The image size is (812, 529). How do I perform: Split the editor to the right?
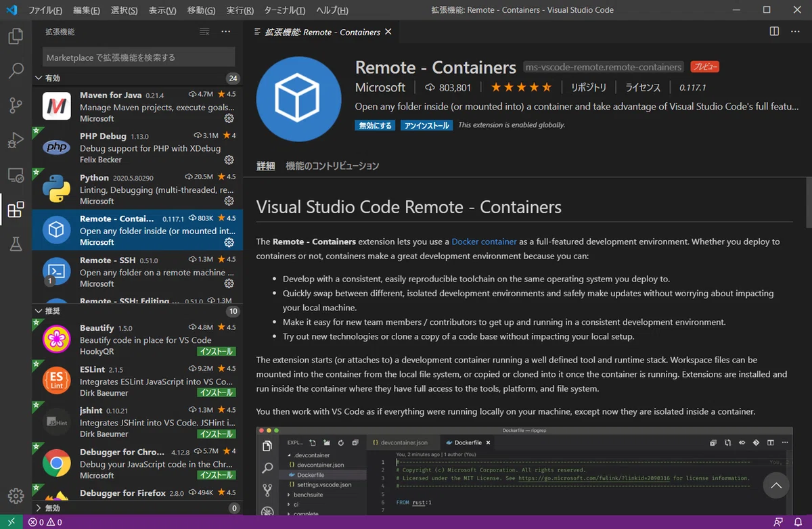click(x=775, y=32)
